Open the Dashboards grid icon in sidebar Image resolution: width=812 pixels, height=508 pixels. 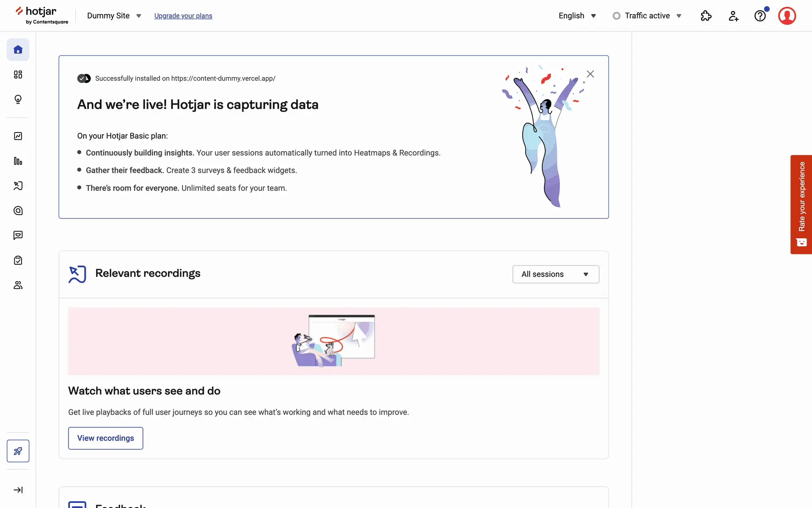[x=18, y=75]
